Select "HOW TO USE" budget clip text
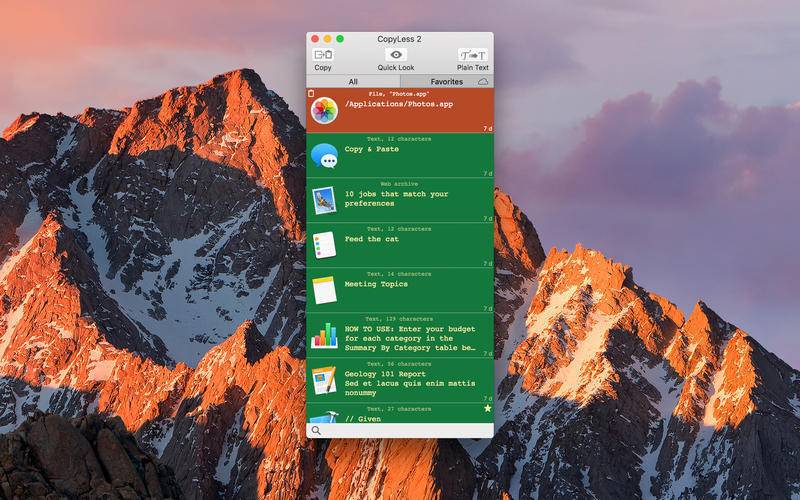800x500 pixels. pyautogui.click(x=410, y=339)
